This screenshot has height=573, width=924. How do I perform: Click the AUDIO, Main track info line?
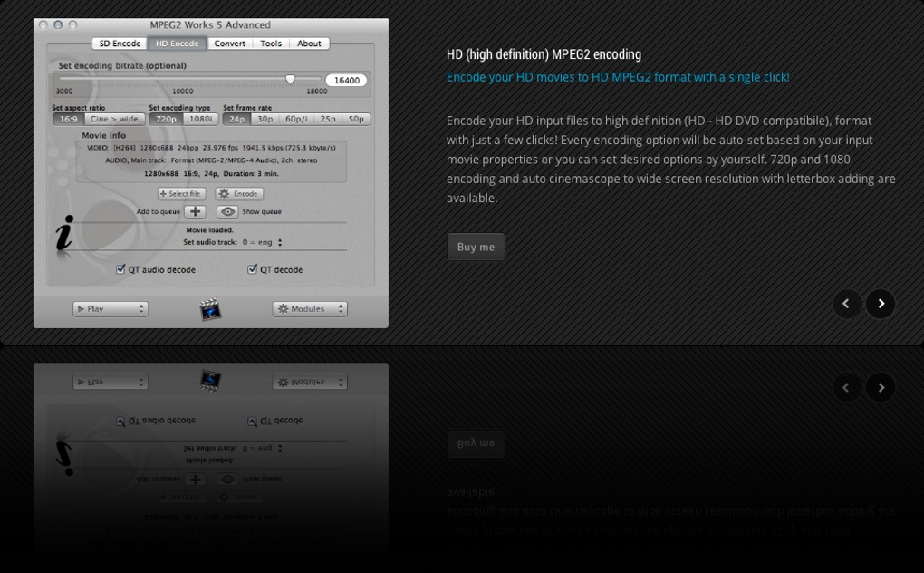click(211, 160)
